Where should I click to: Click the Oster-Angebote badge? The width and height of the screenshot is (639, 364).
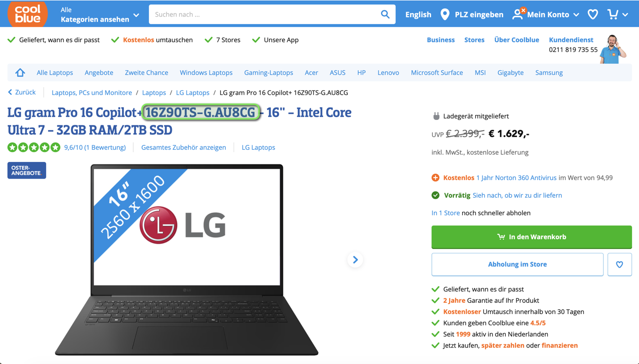click(27, 170)
